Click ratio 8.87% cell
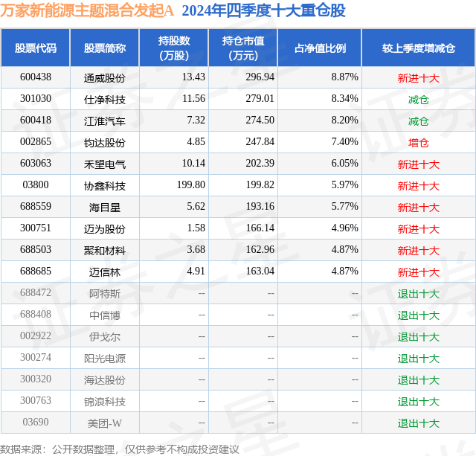 coord(345,77)
